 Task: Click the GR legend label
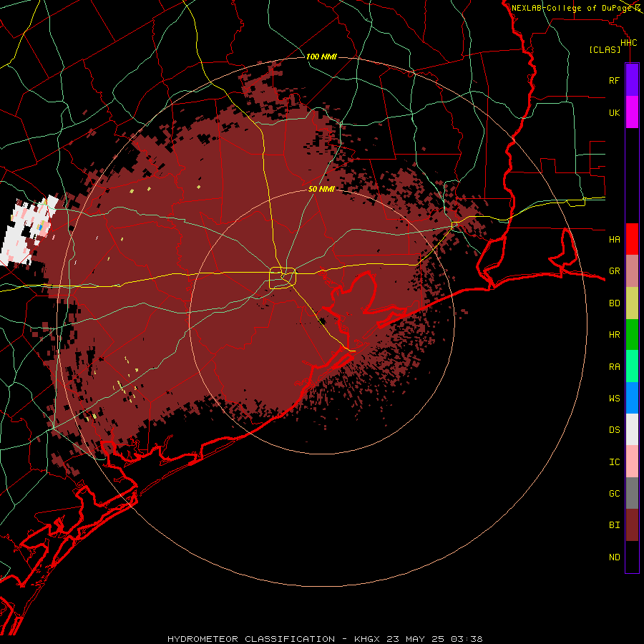[x=614, y=271]
